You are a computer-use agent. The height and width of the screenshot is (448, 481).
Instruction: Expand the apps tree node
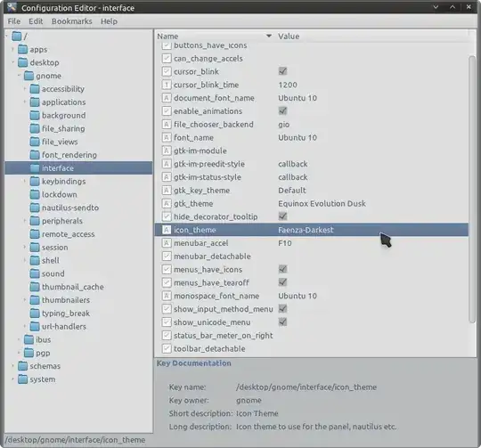(x=12, y=49)
